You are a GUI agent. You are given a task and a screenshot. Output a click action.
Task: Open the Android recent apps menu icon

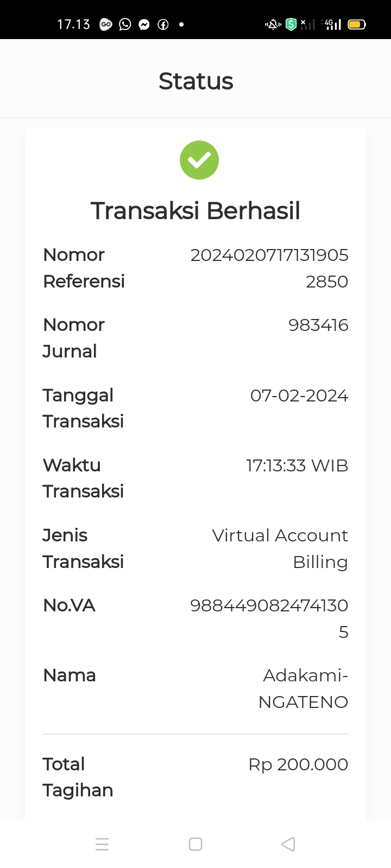click(102, 844)
